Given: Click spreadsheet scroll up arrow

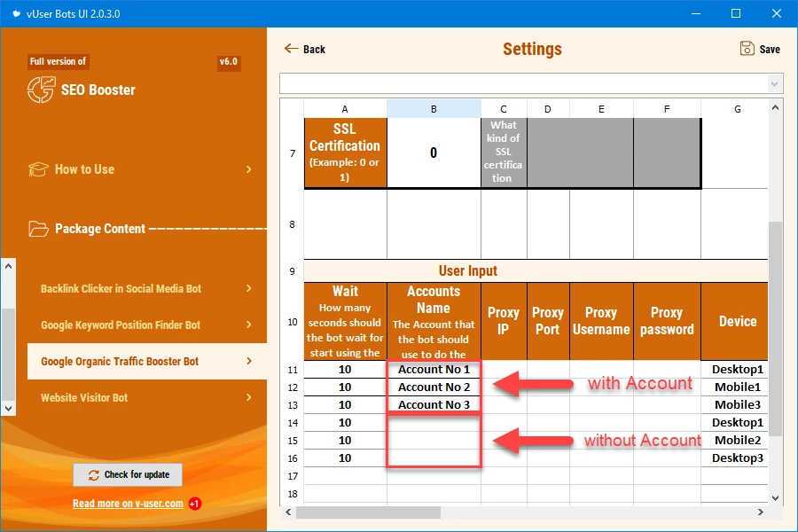Looking at the screenshot, I should (775, 107).
